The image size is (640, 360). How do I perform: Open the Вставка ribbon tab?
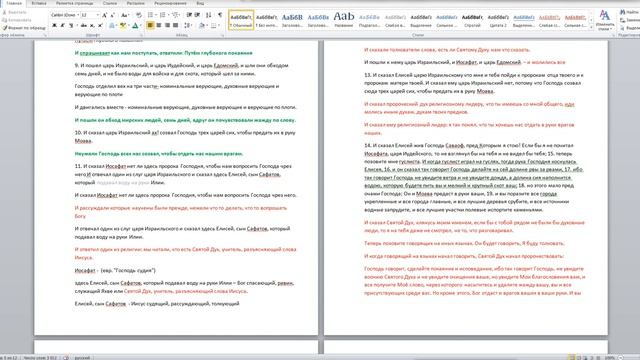coord(39,3)
